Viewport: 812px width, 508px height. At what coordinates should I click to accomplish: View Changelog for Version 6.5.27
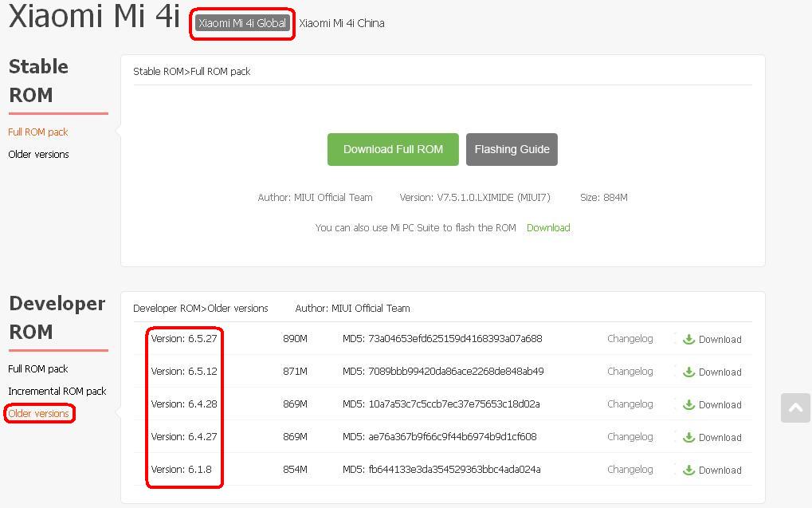pos(630,338)
